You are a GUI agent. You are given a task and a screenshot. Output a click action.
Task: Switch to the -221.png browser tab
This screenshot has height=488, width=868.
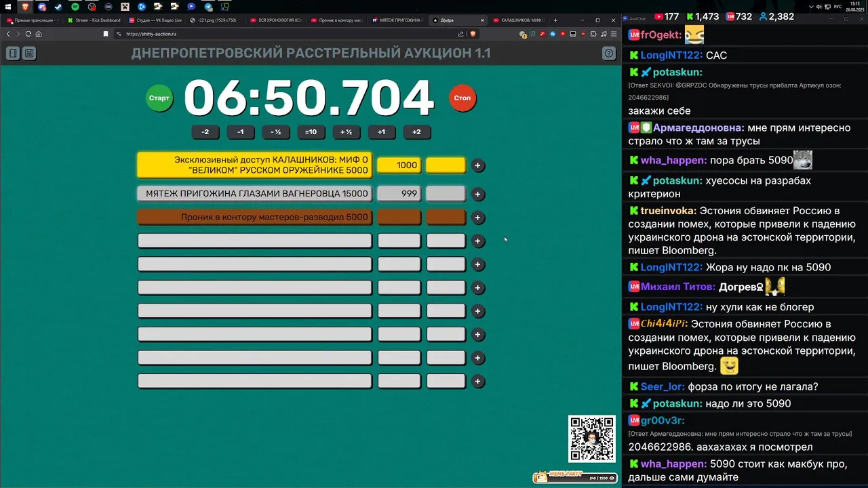(x=216, y=20)
